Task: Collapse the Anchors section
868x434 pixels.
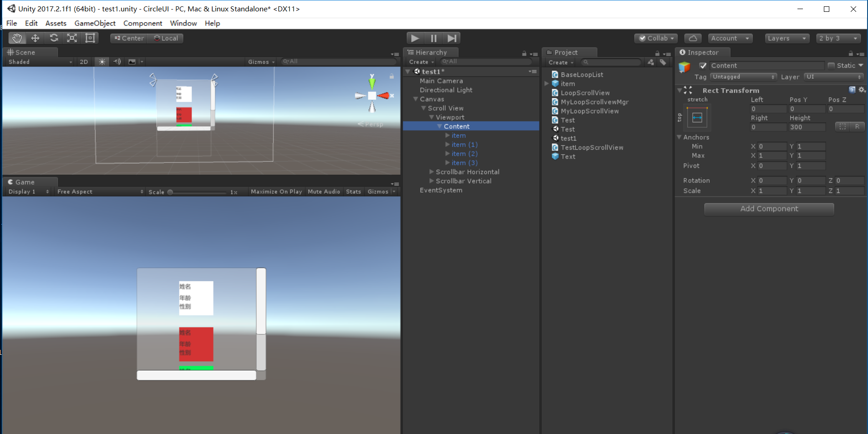Action: tap(679, 137)
